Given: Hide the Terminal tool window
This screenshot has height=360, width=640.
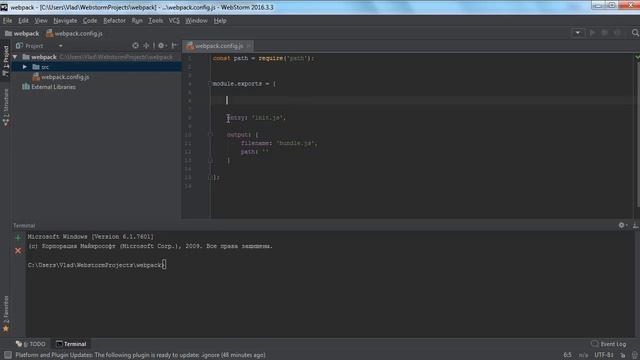Looking at the screenshot, I should point(636,225).
